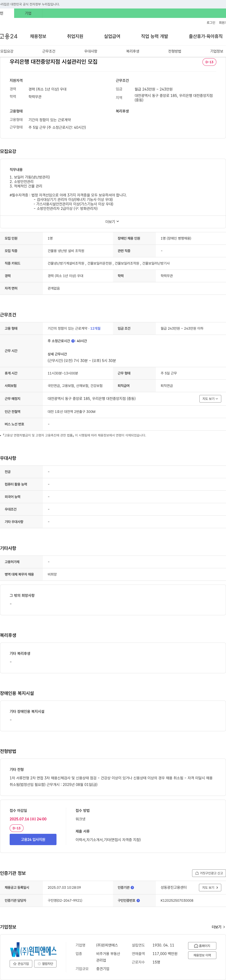The image size is (226, 980).
Task: Click the 고용24 site logo
Action: click(x=9, y=37)
